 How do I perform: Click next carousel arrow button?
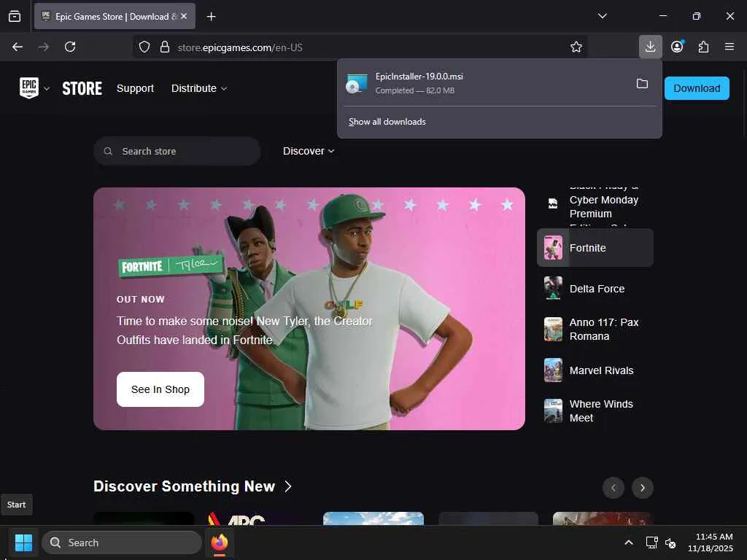[642, 488]
